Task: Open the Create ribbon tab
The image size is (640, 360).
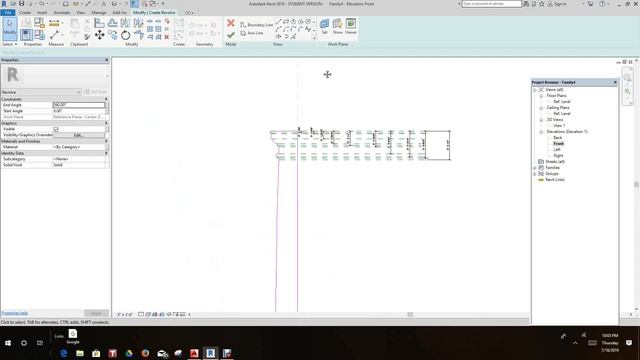Action: [x=25, y=13]
